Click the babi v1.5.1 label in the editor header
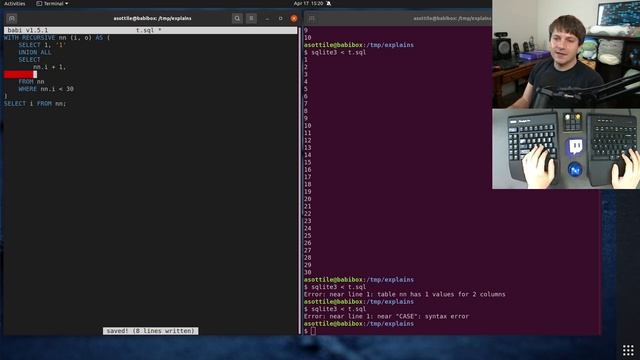This screenshot has height=360, width=640. point(28,30)
